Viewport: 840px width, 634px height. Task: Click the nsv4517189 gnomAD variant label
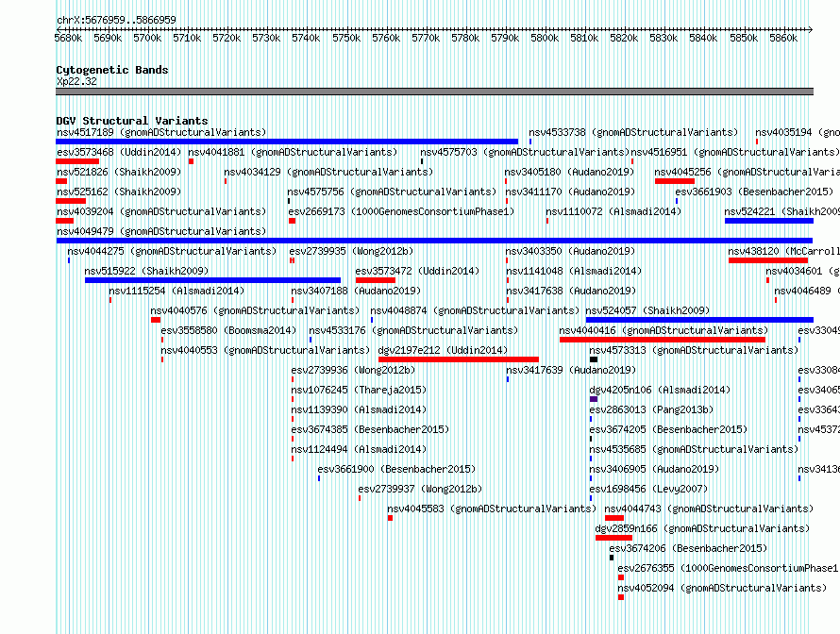click(161, 132)
